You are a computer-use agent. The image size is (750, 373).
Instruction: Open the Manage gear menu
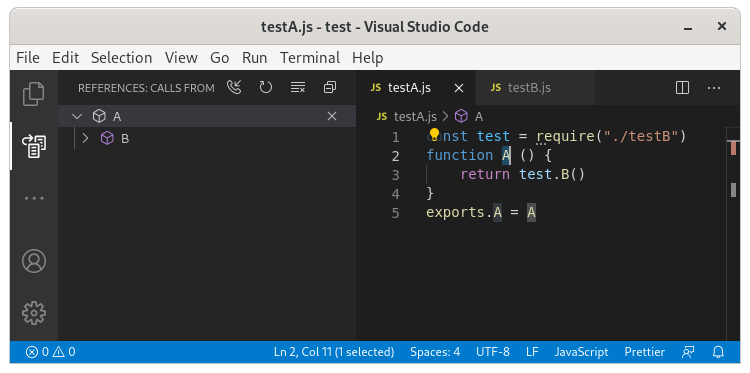coord(33,313)
